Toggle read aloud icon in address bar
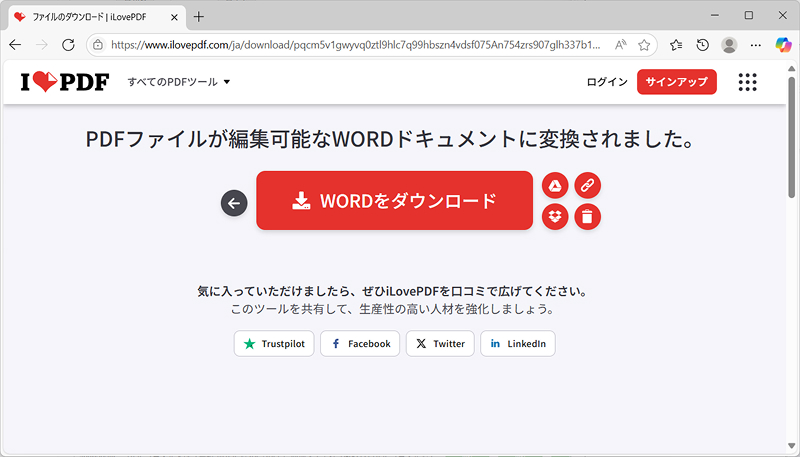Screen dimensions: 800x457 620,45
